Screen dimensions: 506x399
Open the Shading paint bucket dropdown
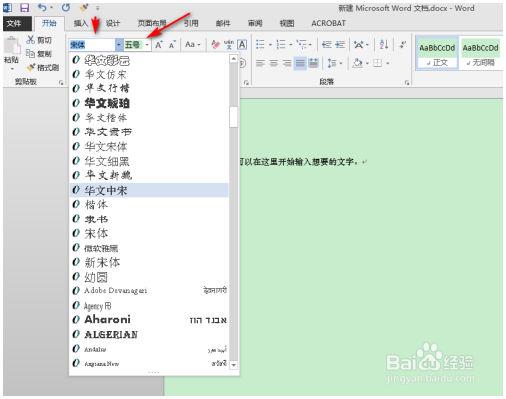(367, 63)
